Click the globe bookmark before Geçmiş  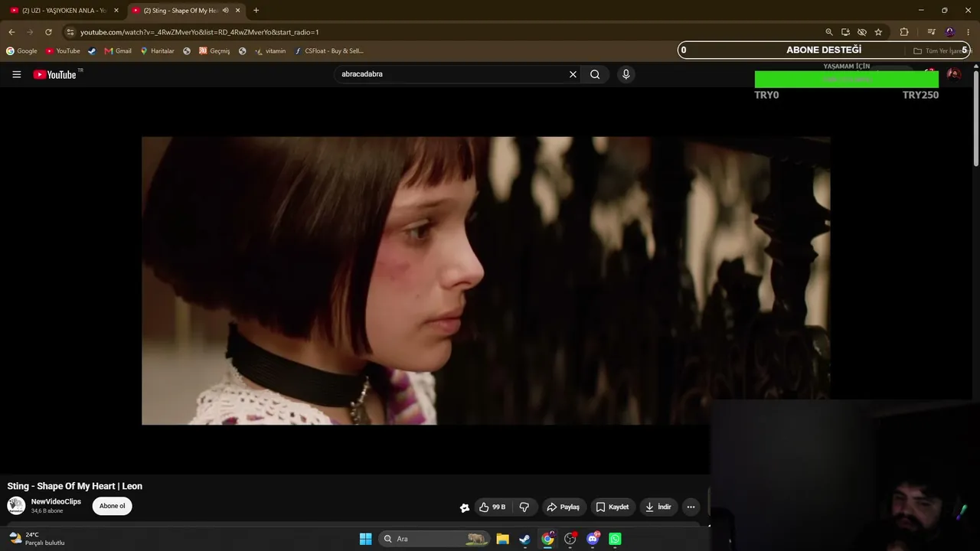pyautogui.click(x=187, y=51)
